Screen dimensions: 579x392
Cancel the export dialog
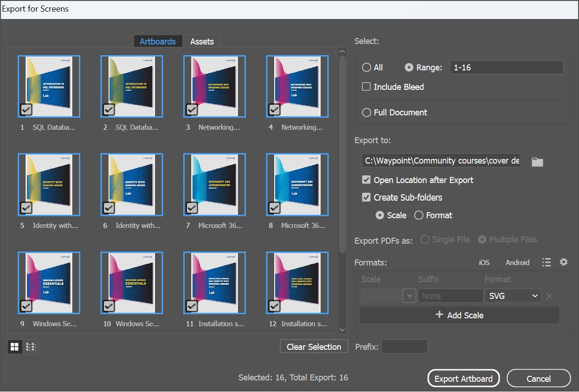point(539,379)
